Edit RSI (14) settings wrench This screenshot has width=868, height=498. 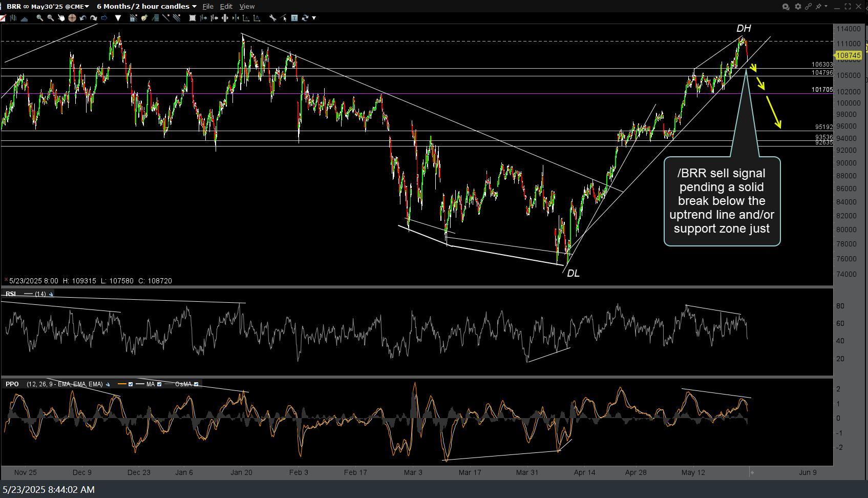pyautogui.click(x=51, y=294)
